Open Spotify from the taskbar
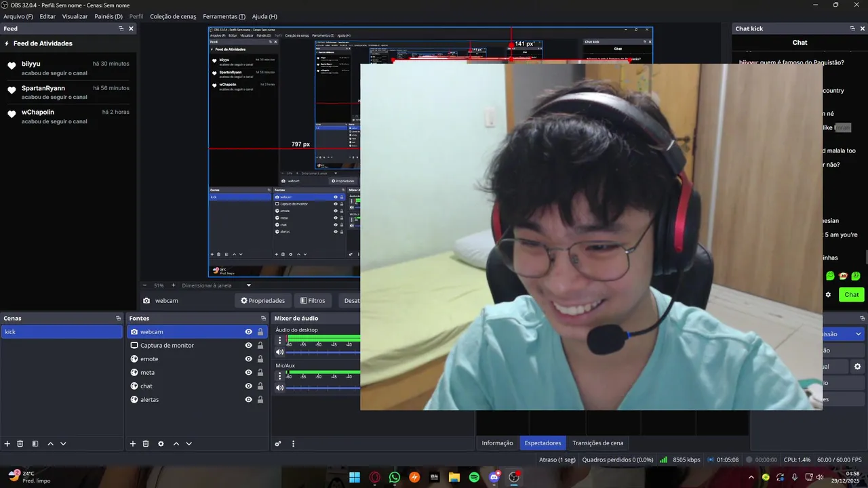868x488 pixels. pos(474,477)
